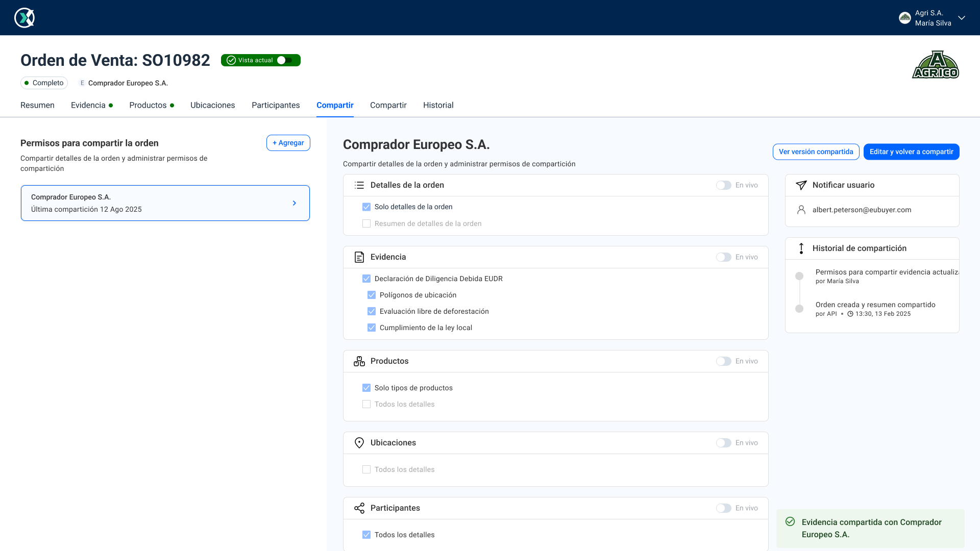Click the clock icon next to 13:30
This screenshot has width=980, height=551.
coord(850,314)
